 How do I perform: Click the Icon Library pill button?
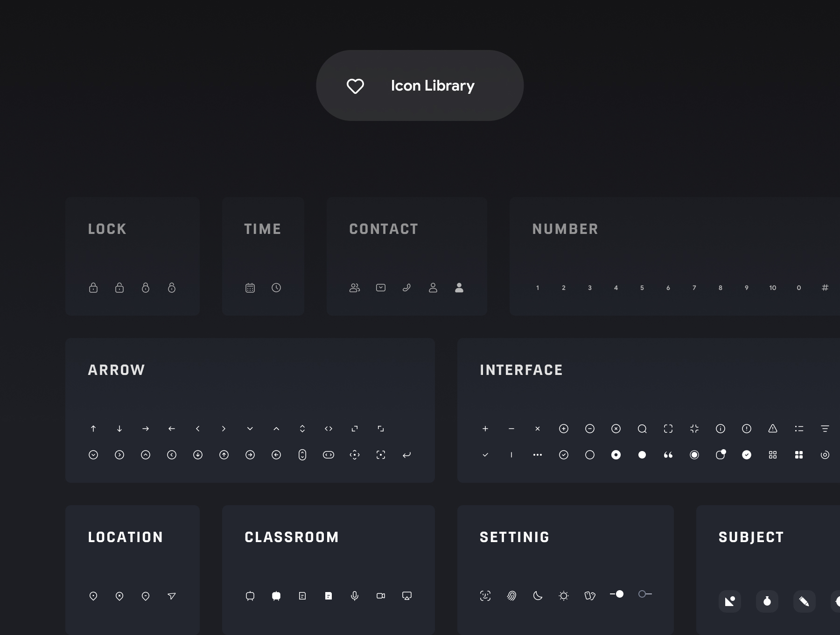(x=420, y=85)
